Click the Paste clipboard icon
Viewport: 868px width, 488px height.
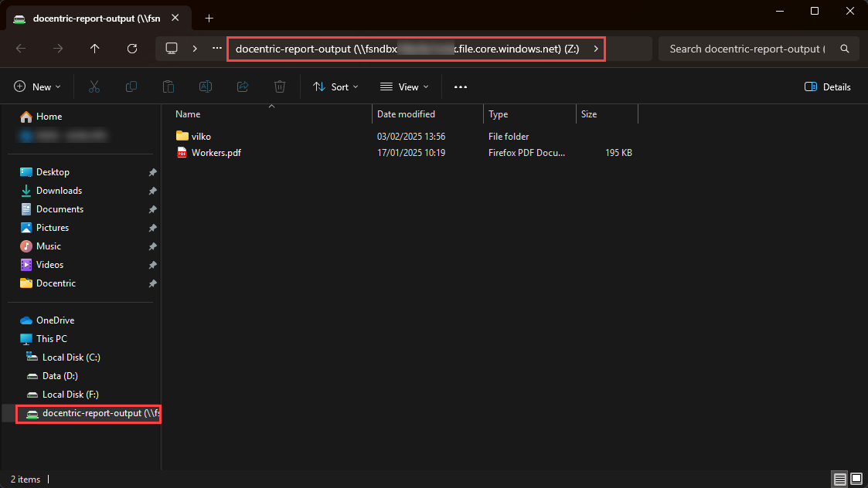tap(168, 86)
